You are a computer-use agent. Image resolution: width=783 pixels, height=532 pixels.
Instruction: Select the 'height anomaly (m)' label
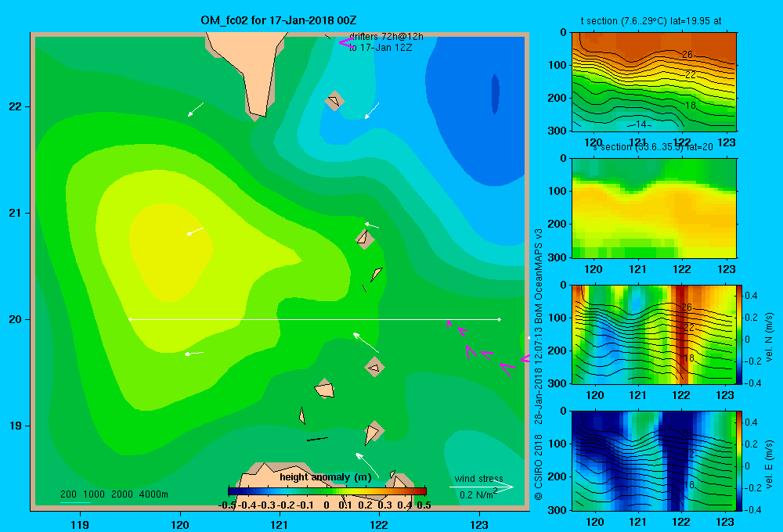click(326, 477)
